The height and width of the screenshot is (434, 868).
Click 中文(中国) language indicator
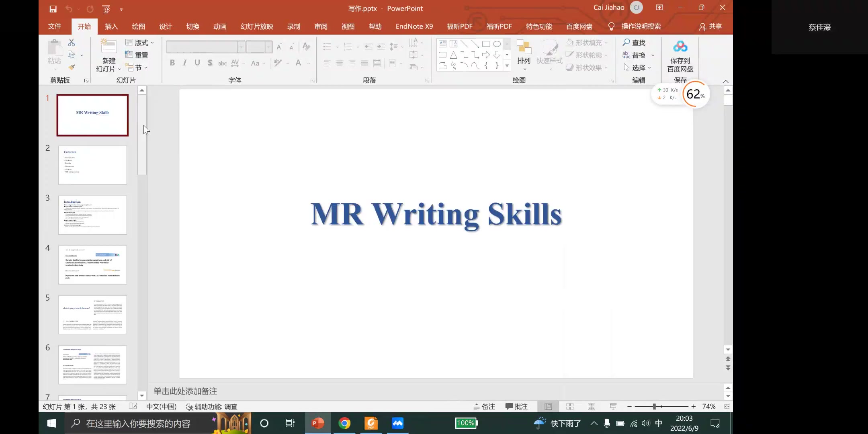coord(162,406)
